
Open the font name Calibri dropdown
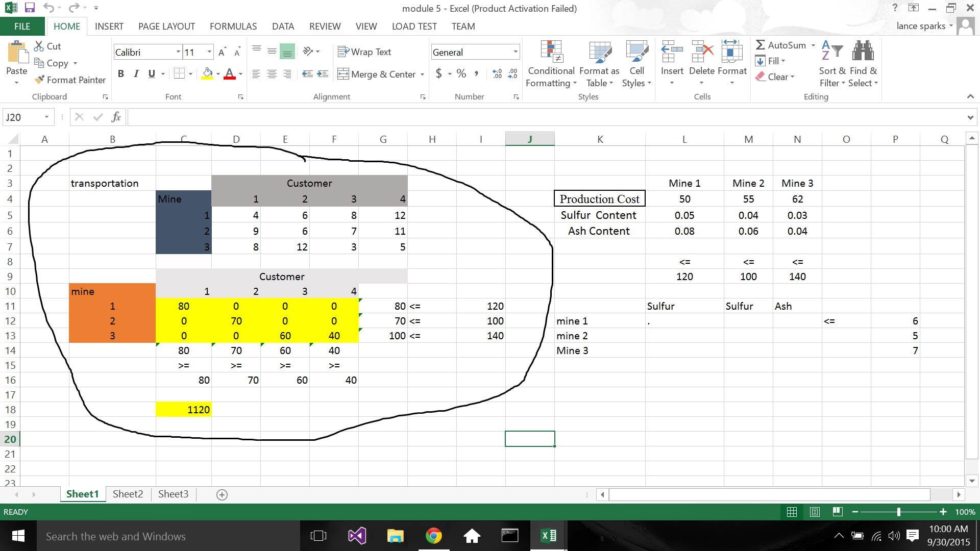coord(178,52)
